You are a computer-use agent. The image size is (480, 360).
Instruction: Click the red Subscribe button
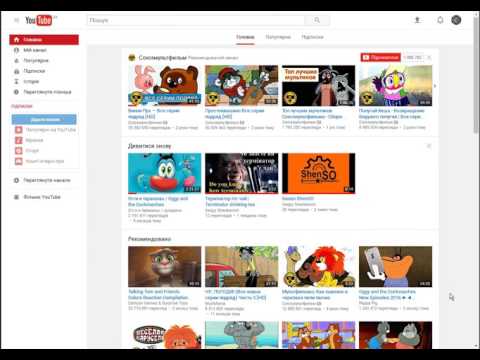coord(380,57)
